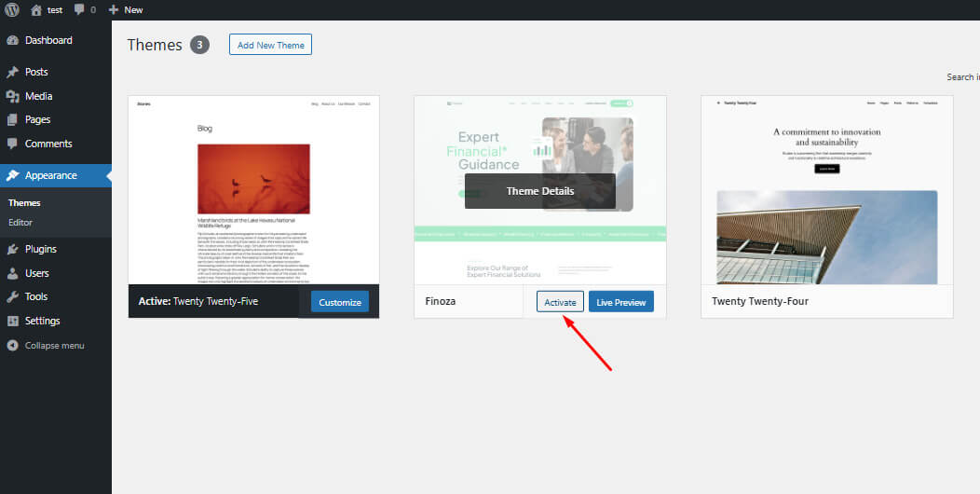Viewport: 980px width, 494px height.
Task: Click the Pages icon in sidebar
Action: point(12,119)
